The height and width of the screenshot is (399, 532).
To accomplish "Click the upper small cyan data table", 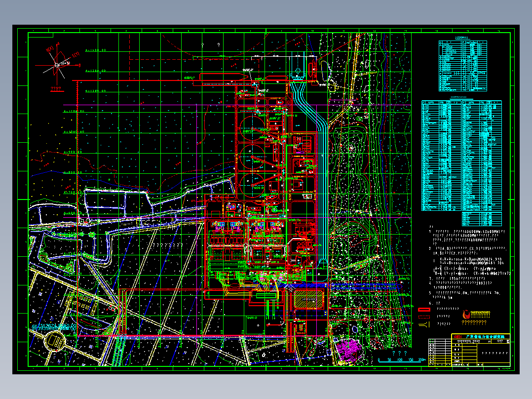I will 463,66.
